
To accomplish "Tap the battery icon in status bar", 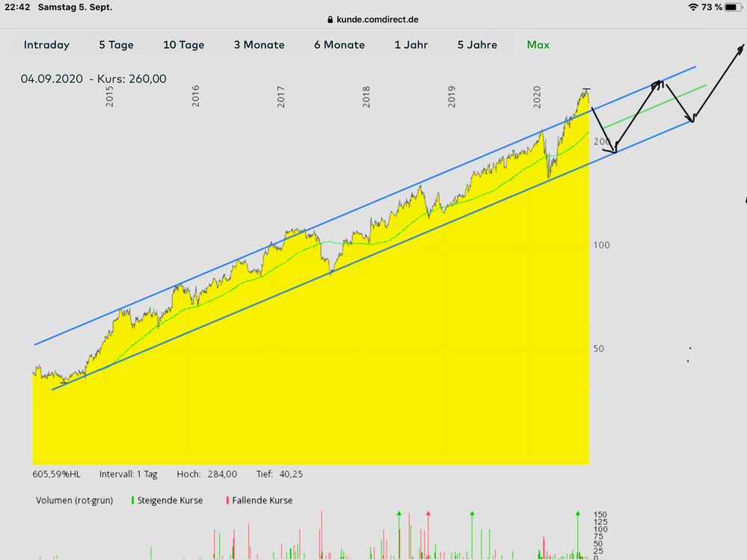I will coord(734,7).
